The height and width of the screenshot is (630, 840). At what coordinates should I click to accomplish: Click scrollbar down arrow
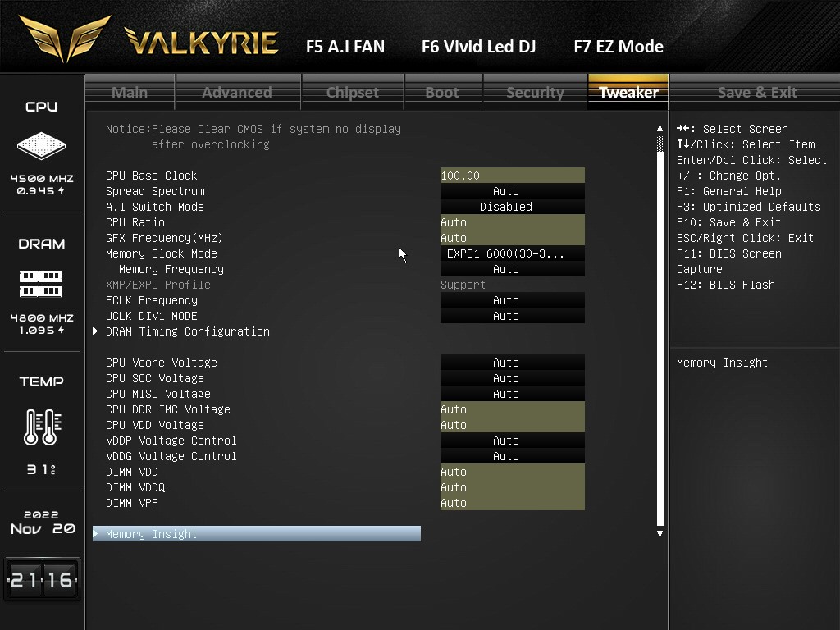(660, 533)
